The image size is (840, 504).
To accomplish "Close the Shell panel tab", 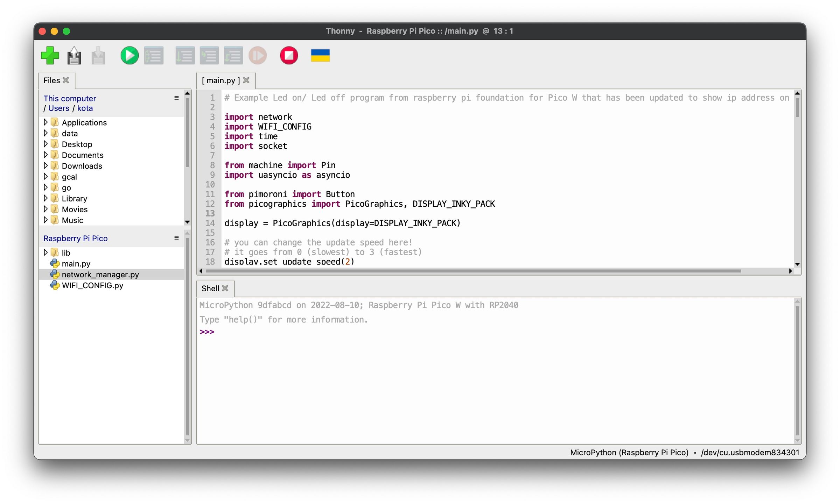I will (x=225, y=288).
